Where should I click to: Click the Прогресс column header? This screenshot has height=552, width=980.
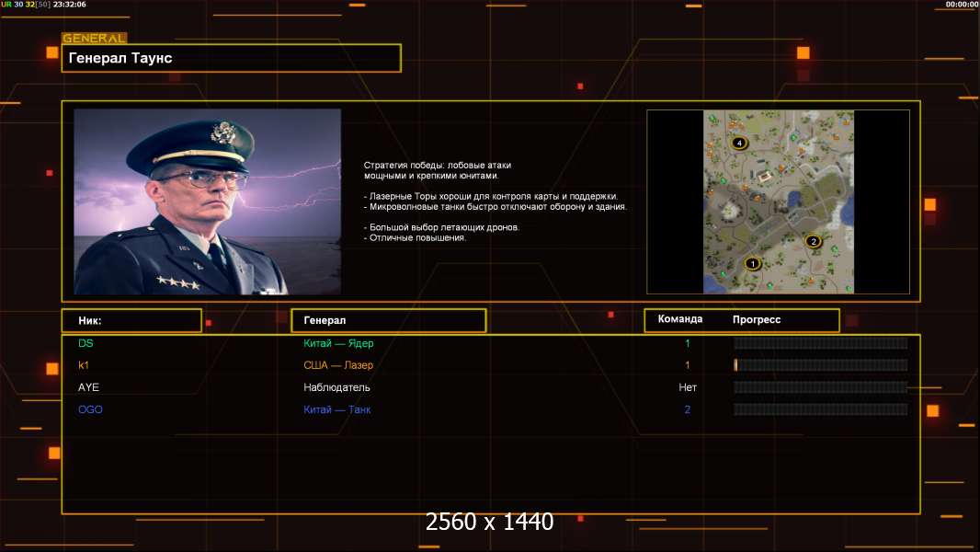(757, 319)
